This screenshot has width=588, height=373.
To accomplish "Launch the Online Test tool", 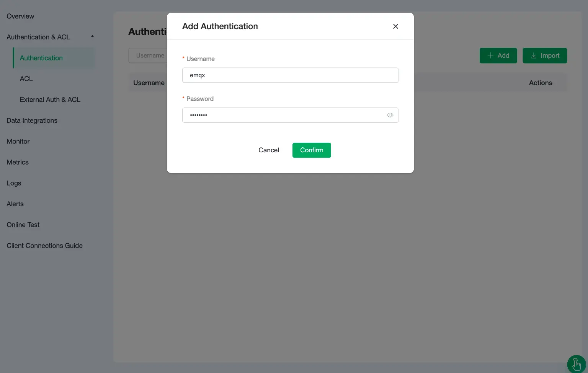I will 23,225.
